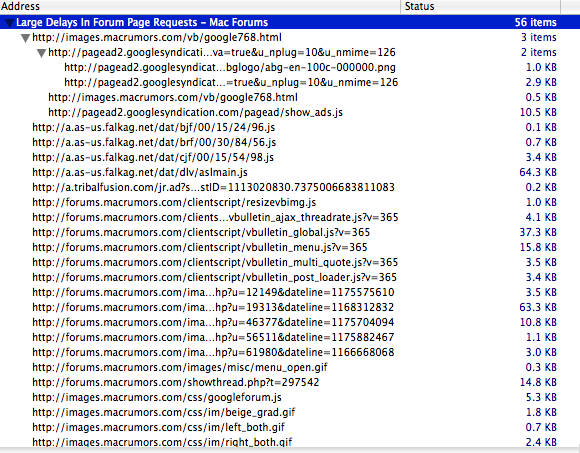Click the 15.8 KB size value
This screenshot has height=453, width=580.
click(x=538, y=247)
